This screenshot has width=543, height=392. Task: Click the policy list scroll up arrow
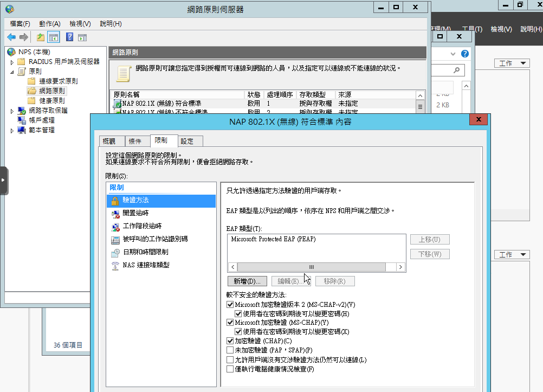click(x=420, y=95)
